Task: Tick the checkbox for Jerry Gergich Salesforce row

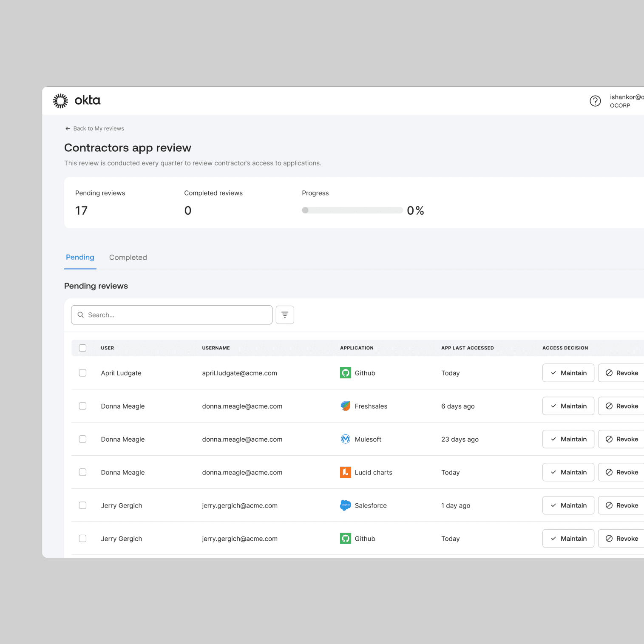Action: (x=83, y=505)
